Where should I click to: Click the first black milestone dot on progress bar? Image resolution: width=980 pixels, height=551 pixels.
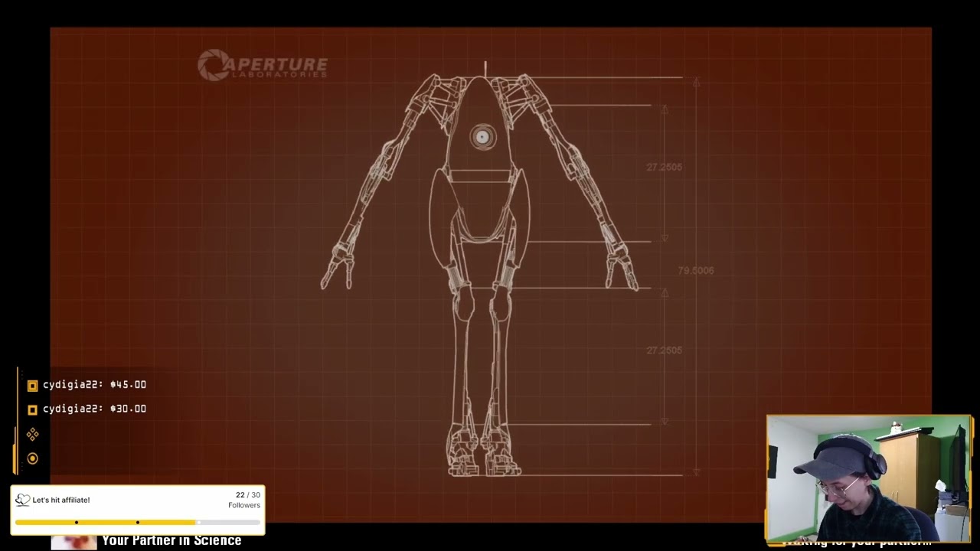click(77, 522)
